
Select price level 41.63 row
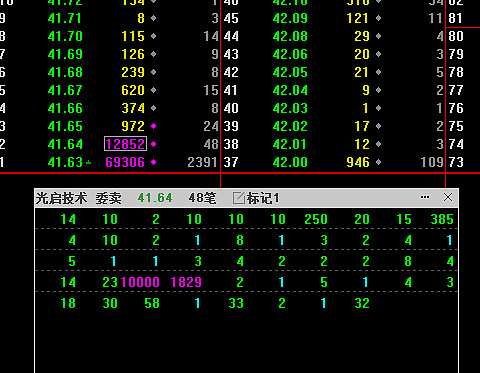[110, 162]
